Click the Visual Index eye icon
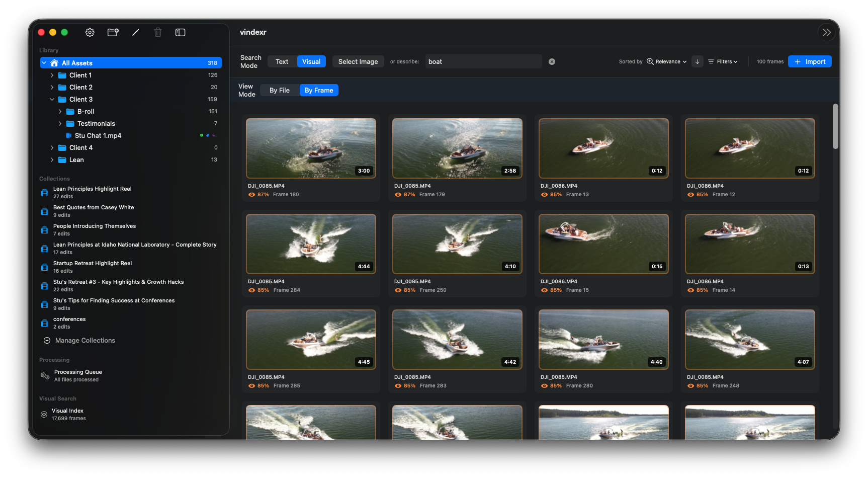 tap(45, 414)
